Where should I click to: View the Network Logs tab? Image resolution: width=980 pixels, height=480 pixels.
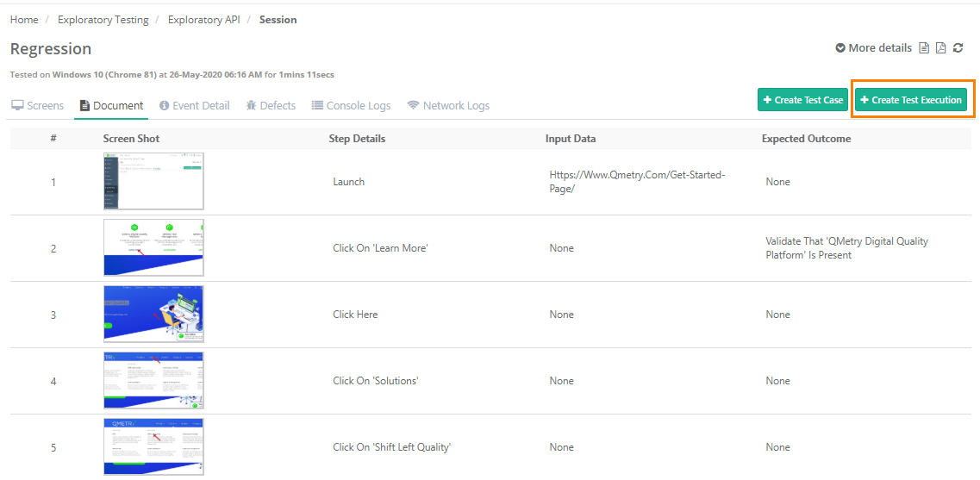pyautogui.click(x=448, y=106)
